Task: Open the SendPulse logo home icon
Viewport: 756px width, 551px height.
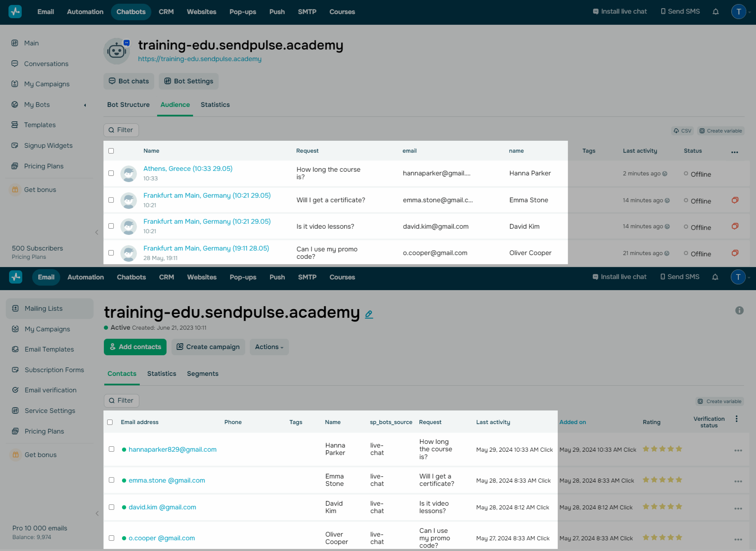Action: pos(15,12)
